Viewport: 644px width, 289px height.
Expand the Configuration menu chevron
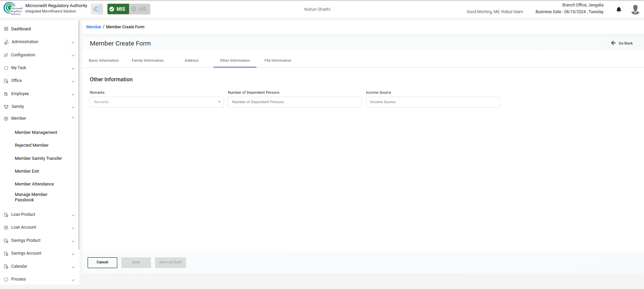click(73, 55)
